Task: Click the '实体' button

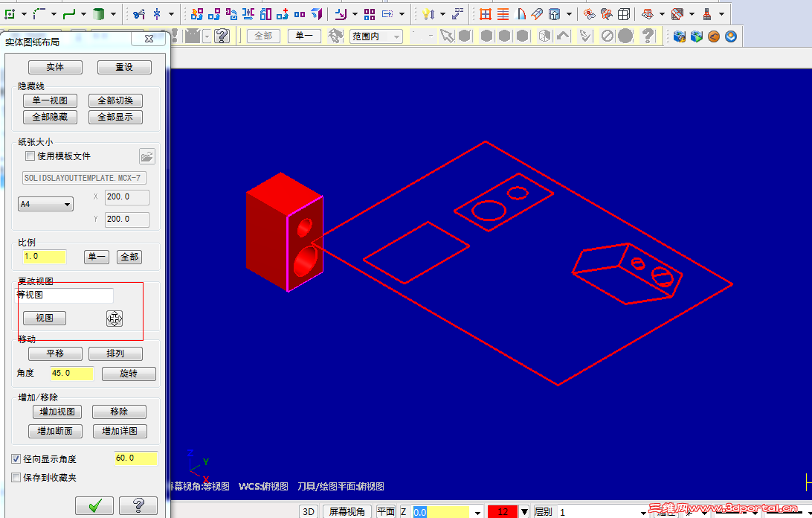Action: [55, 67]
